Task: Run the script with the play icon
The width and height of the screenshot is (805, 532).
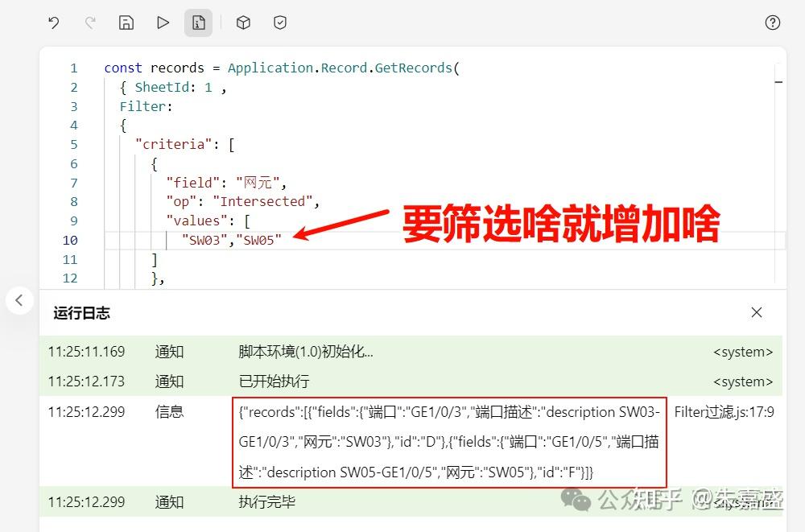Action: [x=163, y=23]
